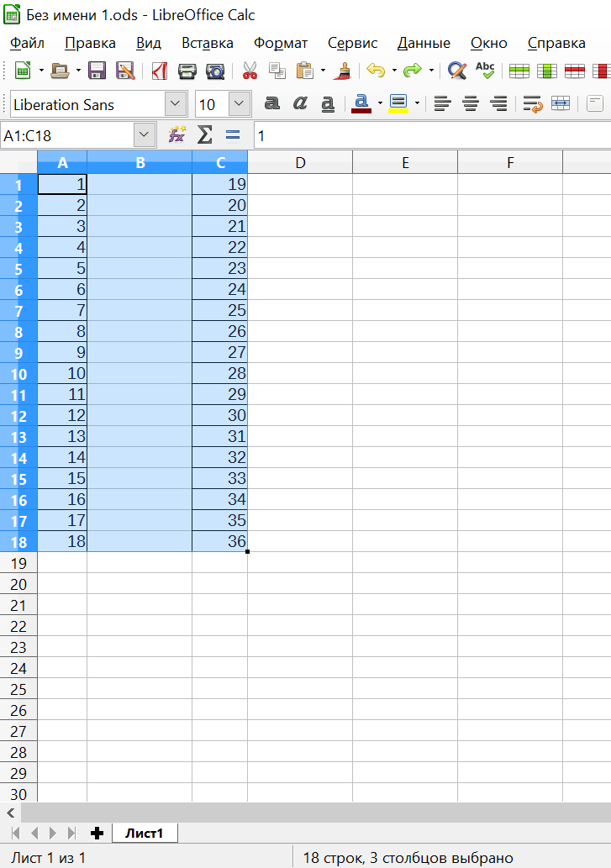The image size is (611, 868).
Task: Click the Font Name field Liberation Sans
Action: tap(87, 105)
